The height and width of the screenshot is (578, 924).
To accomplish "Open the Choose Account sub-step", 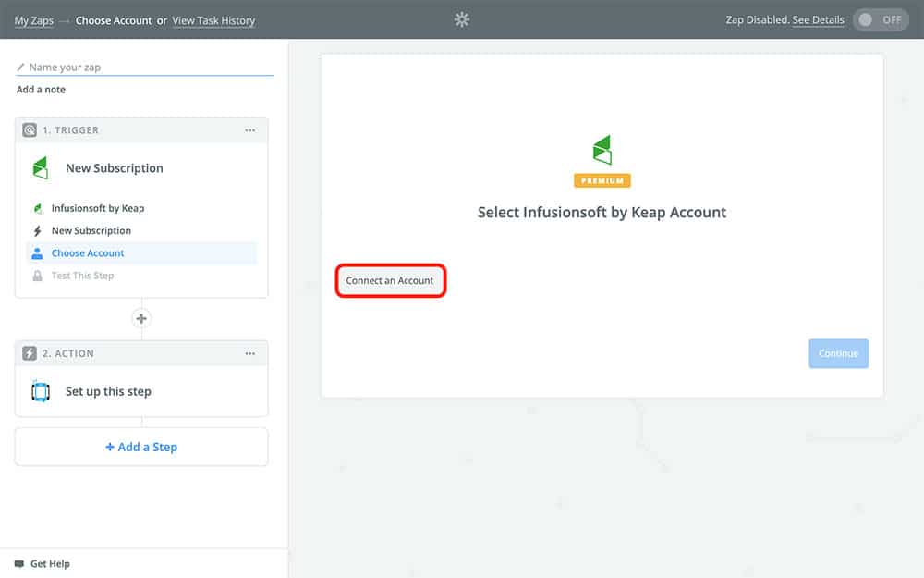I will 88,253.
